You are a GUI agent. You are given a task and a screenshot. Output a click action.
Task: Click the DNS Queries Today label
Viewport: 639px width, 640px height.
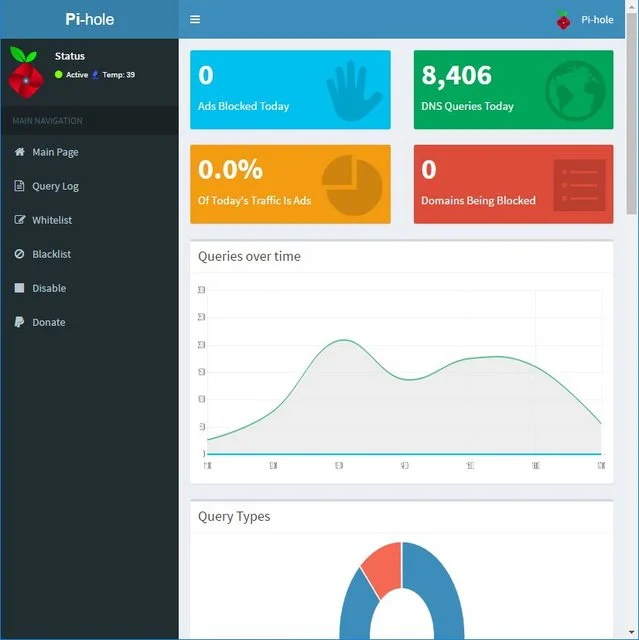(x=467, y=106)
